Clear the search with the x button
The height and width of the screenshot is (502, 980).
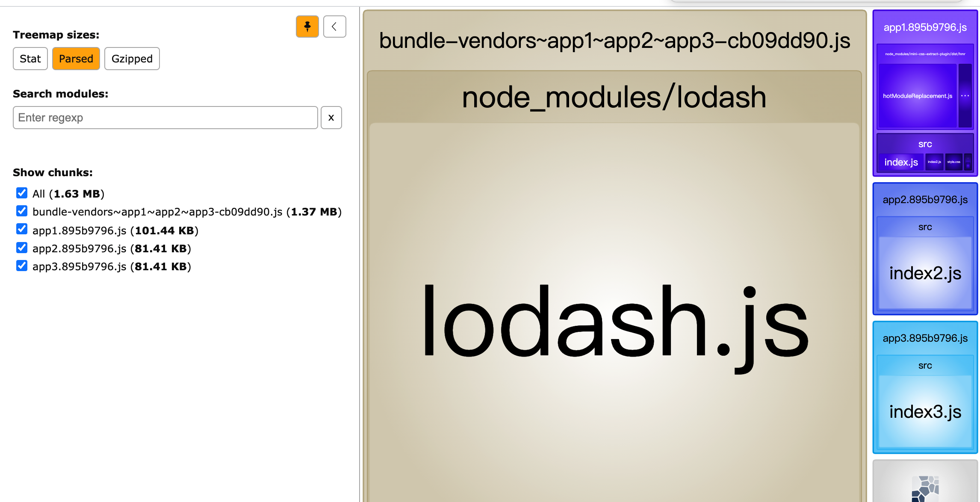pyautogui.click(x=331, y=118)
